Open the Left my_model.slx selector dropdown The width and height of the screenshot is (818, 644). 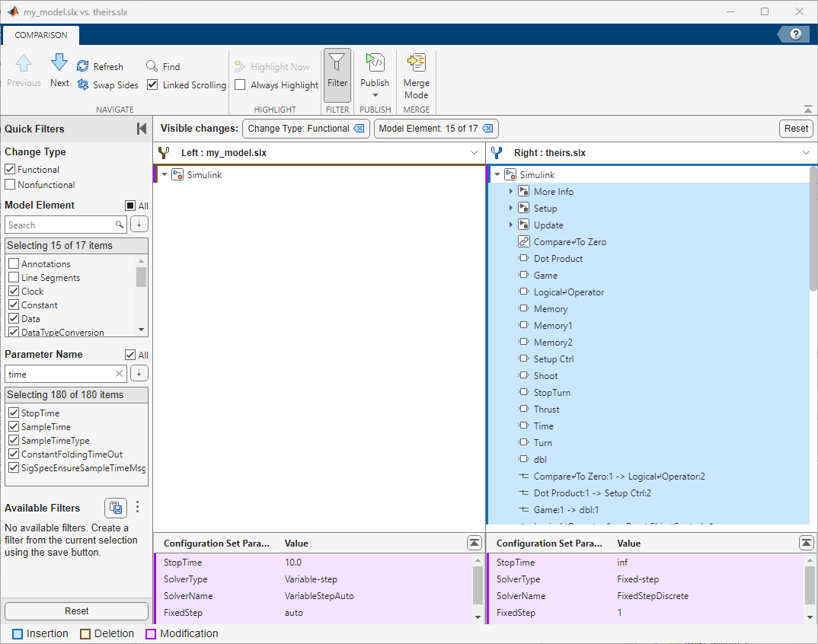pos(474,152)
